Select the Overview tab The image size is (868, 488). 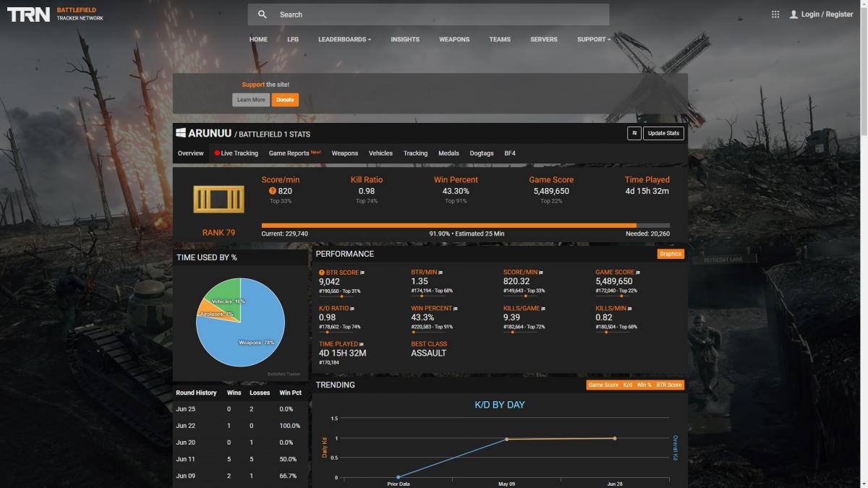click(x=191, y=153)
